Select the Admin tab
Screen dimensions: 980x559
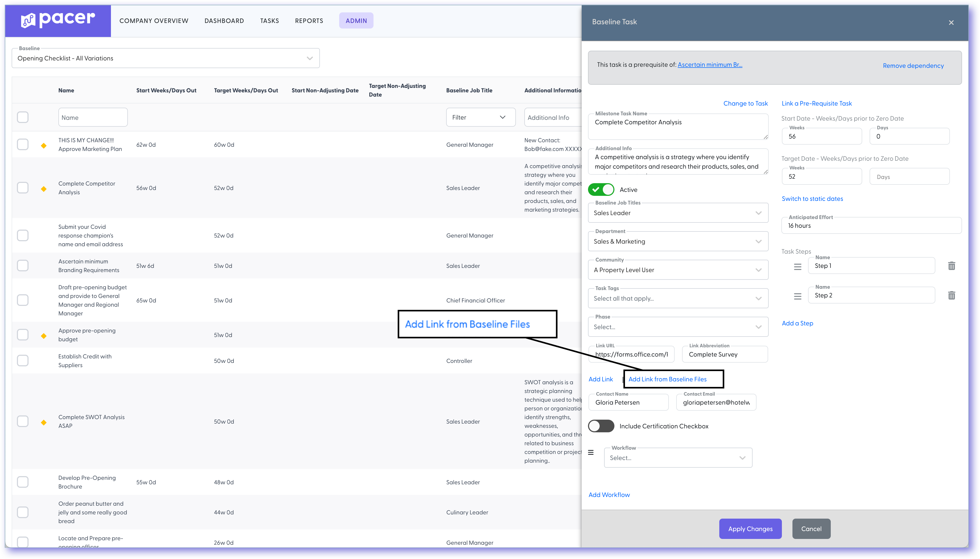tap(356, 21)
